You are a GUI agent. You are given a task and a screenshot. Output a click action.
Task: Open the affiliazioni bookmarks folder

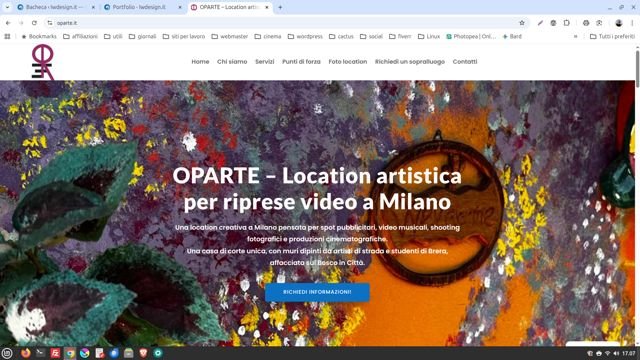tap(80, 36)
